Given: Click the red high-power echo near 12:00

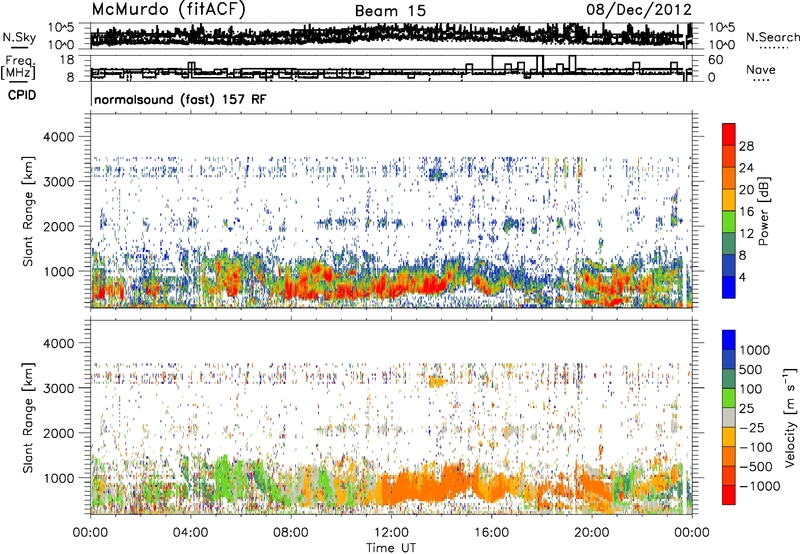Looking at the screenshot, I should pyautogui.click(x=393, y=287).
